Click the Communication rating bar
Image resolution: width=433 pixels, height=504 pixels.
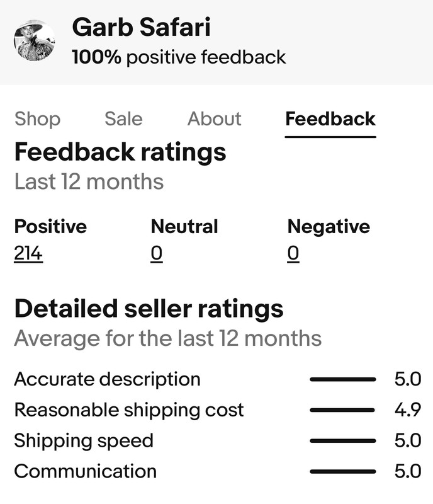pos(343,471)
